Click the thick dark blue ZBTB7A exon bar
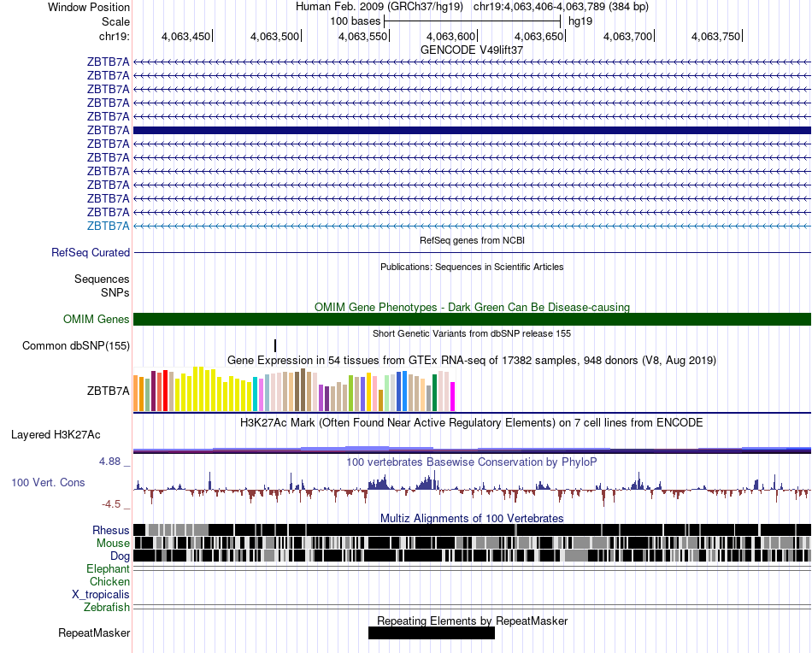812x653 pixels. coord(473,131)
